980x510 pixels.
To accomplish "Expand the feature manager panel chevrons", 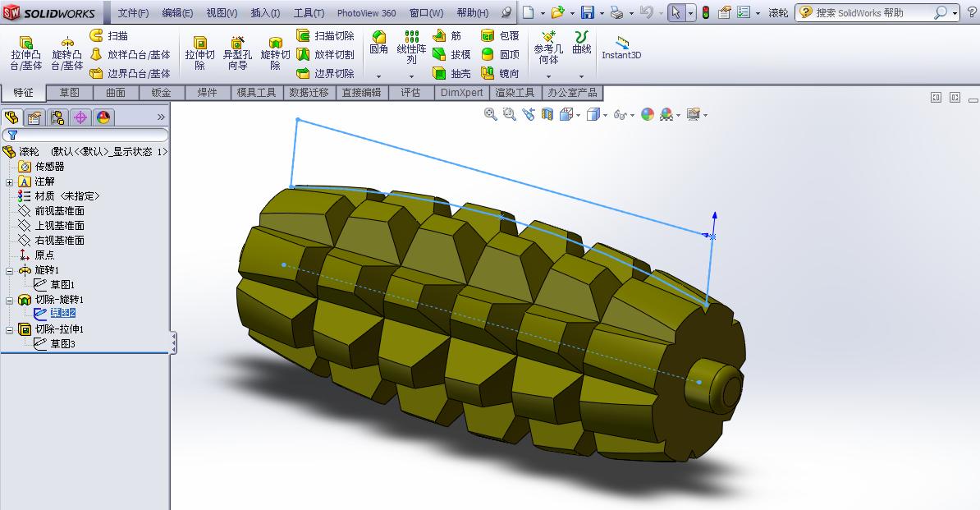I will 161,117.
